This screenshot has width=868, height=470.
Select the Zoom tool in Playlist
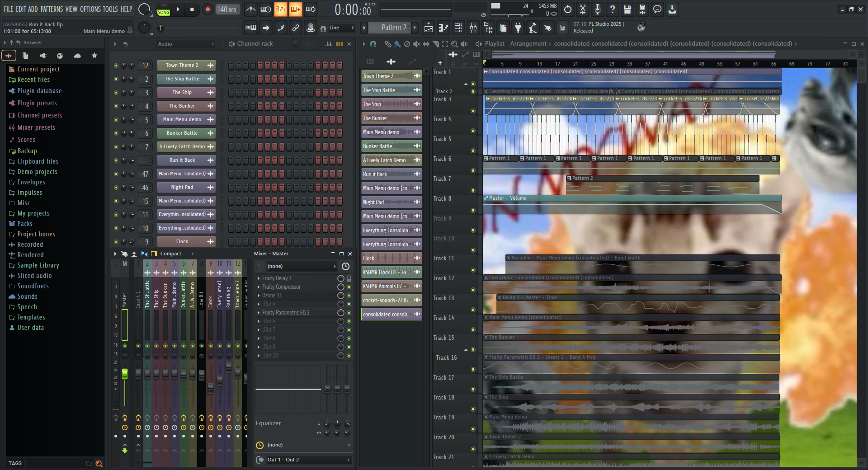(x=455, y=44)
